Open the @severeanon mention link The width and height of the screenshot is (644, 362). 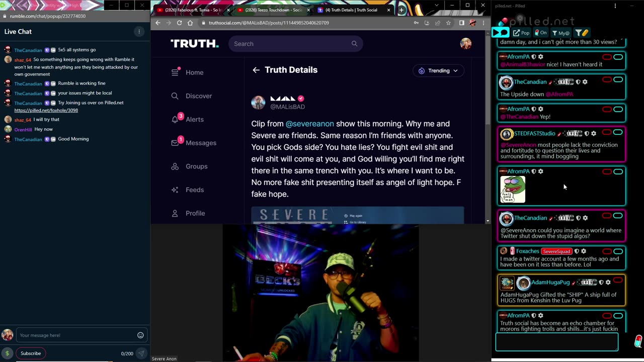309,124
